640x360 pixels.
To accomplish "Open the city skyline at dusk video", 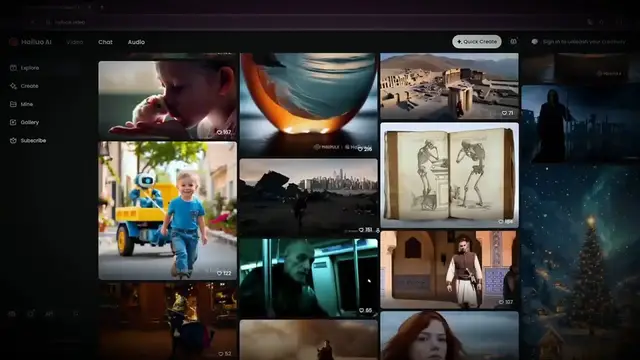I will pos(309,198).
